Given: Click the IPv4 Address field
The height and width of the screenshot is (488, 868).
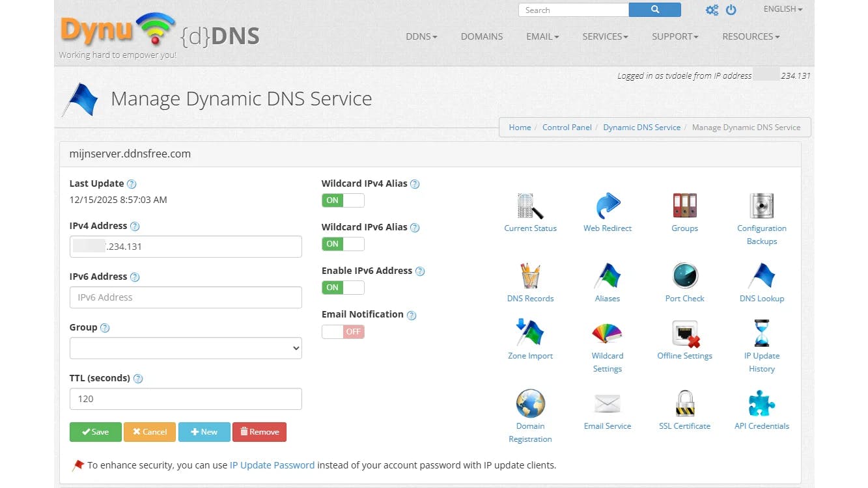Looking at the screenshot, I should 186,247.
